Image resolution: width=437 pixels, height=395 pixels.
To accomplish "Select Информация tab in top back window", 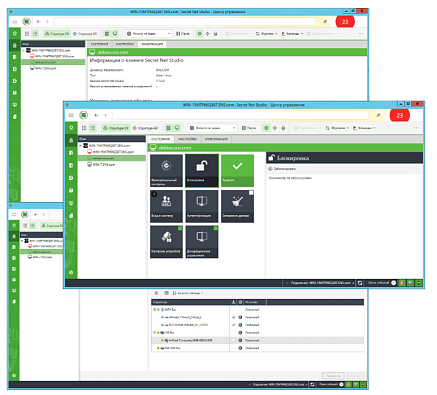I will 152,44.
